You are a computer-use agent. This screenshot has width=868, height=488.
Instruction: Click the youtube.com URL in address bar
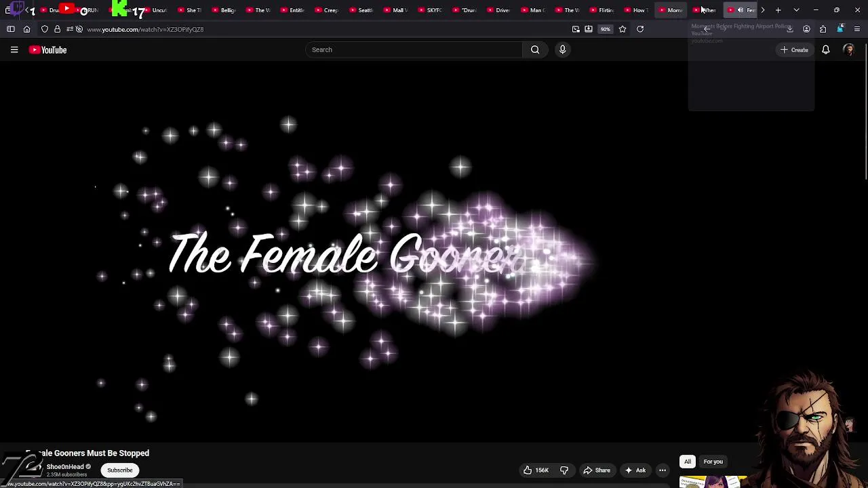[x=145, y=29]
